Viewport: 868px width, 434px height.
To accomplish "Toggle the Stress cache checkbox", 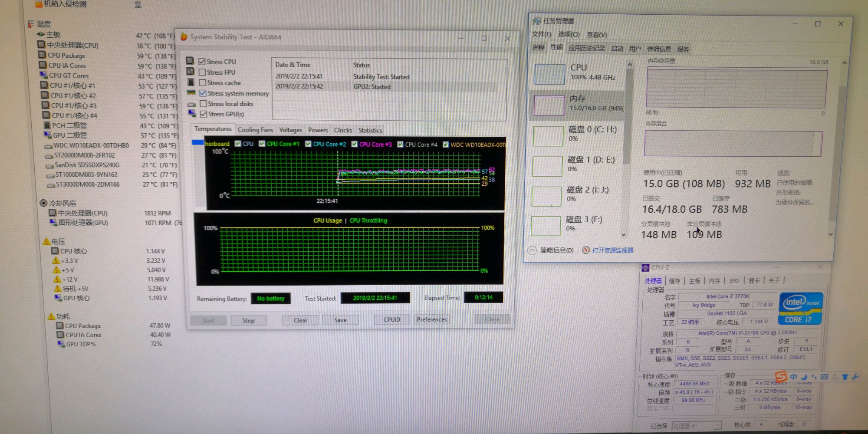I will pyautogui.click(x=202, y=82).
